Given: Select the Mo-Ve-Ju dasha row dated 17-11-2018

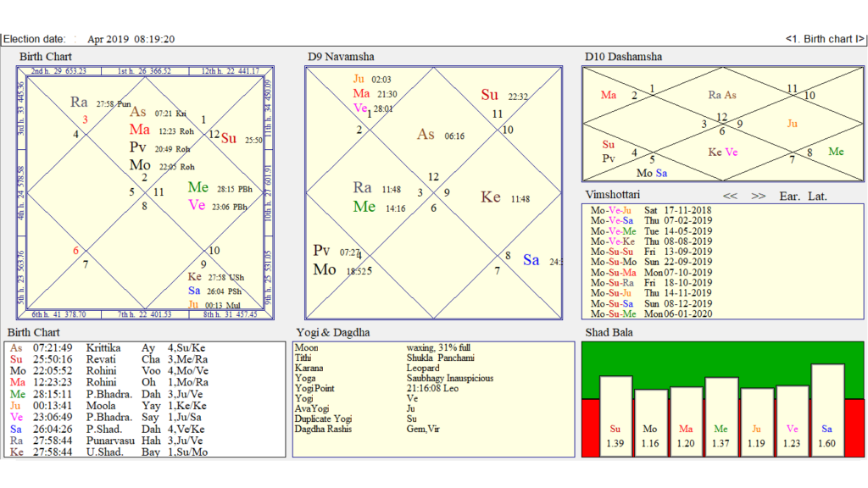Looking at the screenshot, I should pos(651,210).
